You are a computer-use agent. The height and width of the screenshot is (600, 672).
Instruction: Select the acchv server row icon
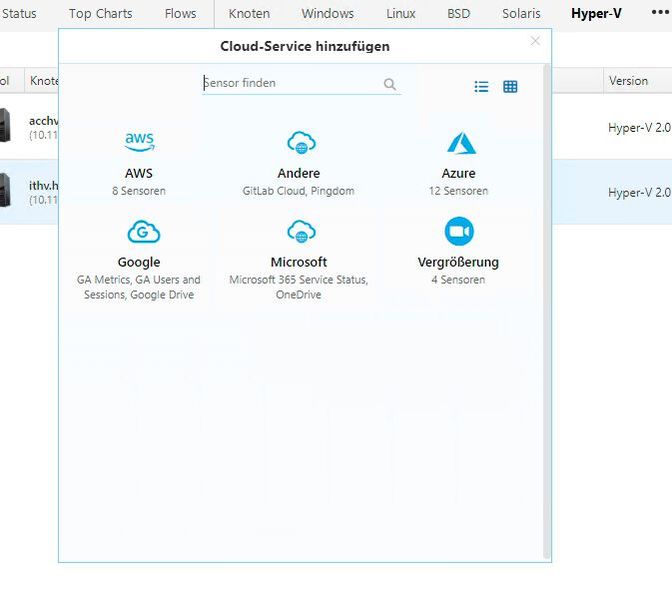pyautogui.click(x=5, y=125)
